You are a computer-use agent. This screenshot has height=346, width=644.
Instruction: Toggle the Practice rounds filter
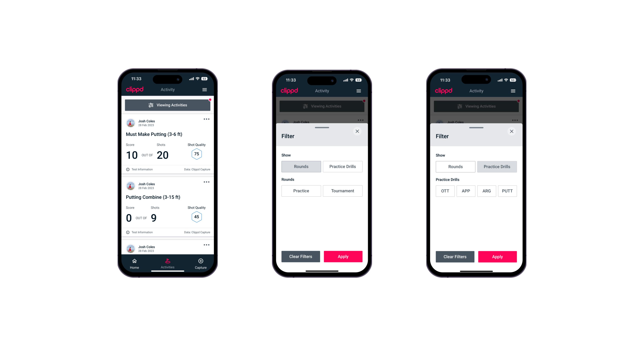click(301, 191)
